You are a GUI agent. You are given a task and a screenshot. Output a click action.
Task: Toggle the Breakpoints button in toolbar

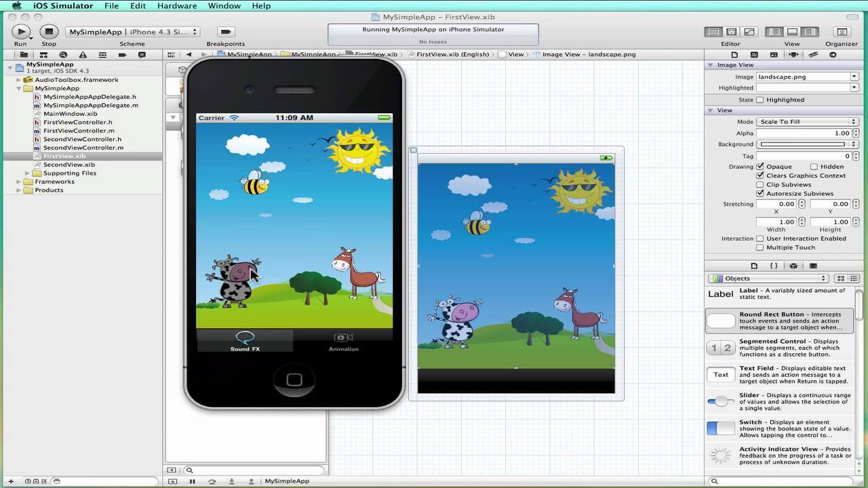point(226,31)
